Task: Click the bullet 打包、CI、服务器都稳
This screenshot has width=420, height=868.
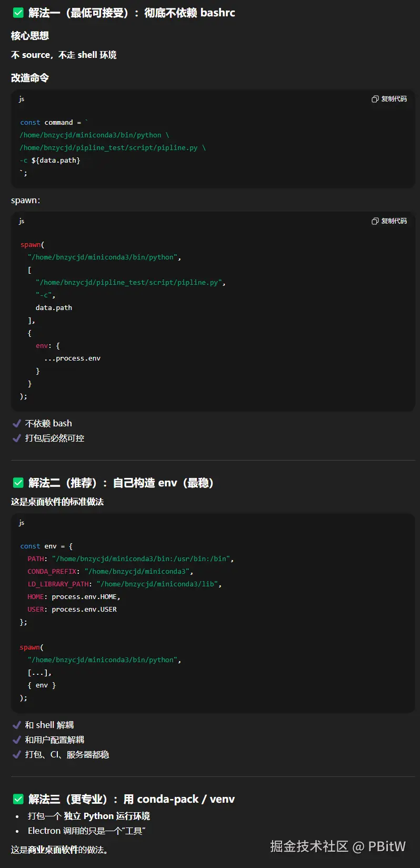Action: point(67,754)
